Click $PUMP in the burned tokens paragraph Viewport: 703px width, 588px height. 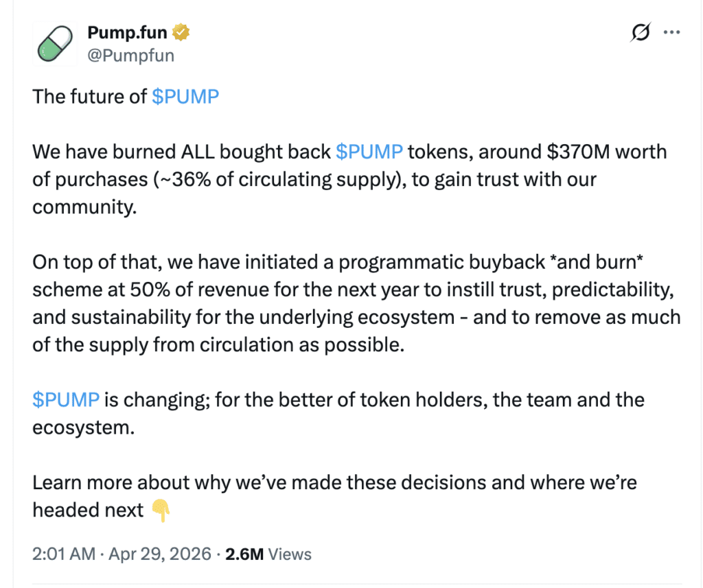(x=370, y=152)
